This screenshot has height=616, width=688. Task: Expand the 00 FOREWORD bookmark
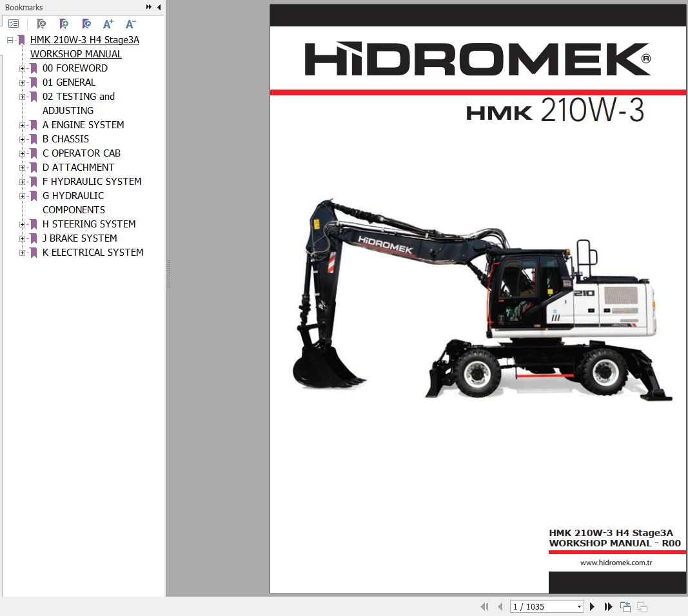pyautogui.click(x=23, y=68)
